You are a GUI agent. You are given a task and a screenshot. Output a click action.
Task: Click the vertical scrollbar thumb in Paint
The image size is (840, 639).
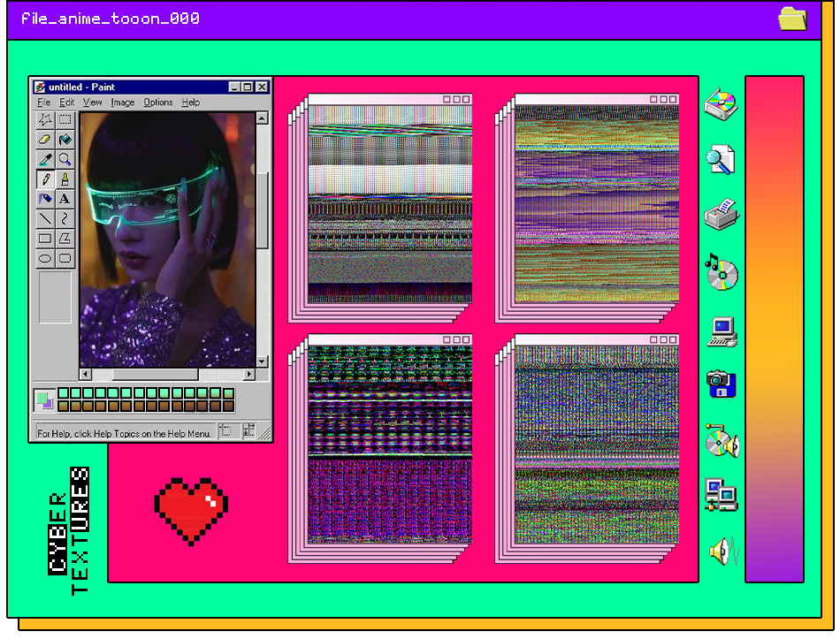pyautogui.click(x=262, y=210)
